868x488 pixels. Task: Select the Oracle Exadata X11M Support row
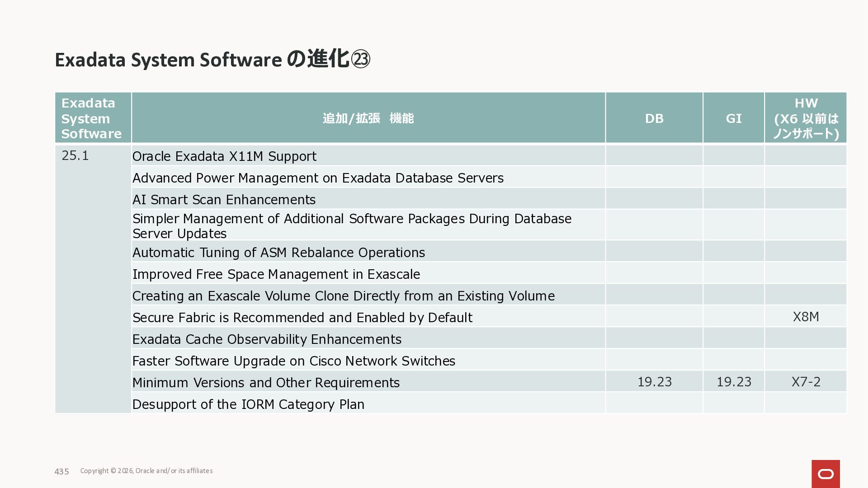pos(224,156)
